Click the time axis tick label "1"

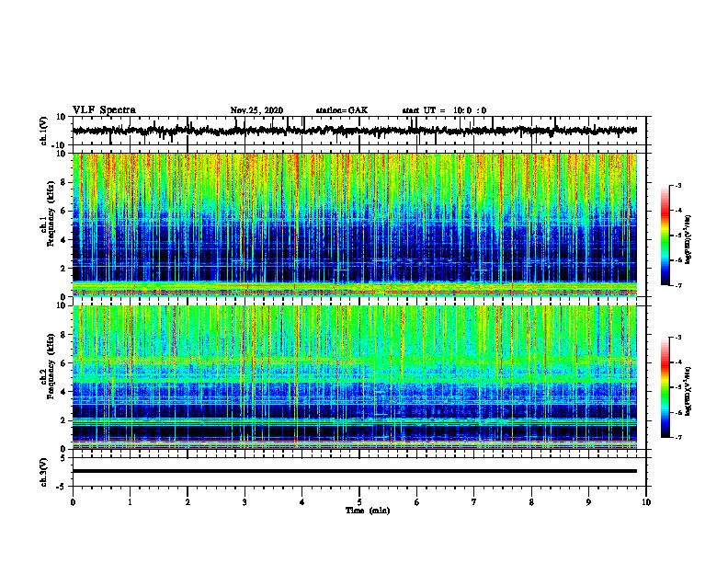(x=130, y=502)
